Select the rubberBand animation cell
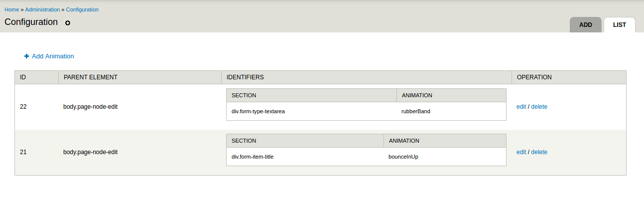The image size is (644, 206). [415, 111]
